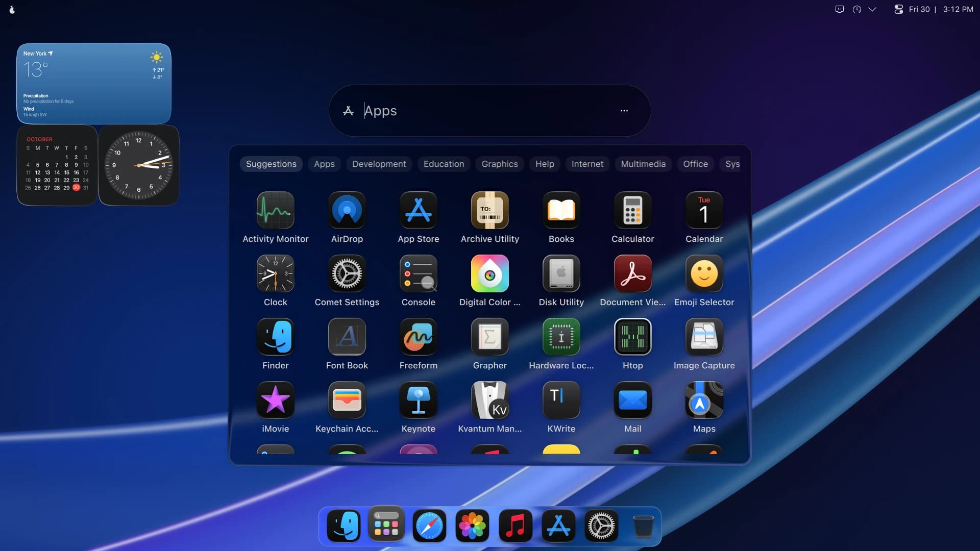Open Keychain Access
This screenshot has width=980, height=551.
pyautogui.click(x=347, y=400)
